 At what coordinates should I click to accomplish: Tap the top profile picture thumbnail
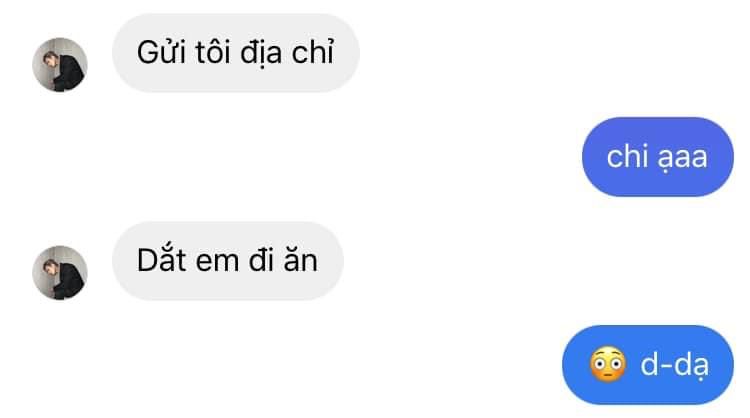pos(60,65)
